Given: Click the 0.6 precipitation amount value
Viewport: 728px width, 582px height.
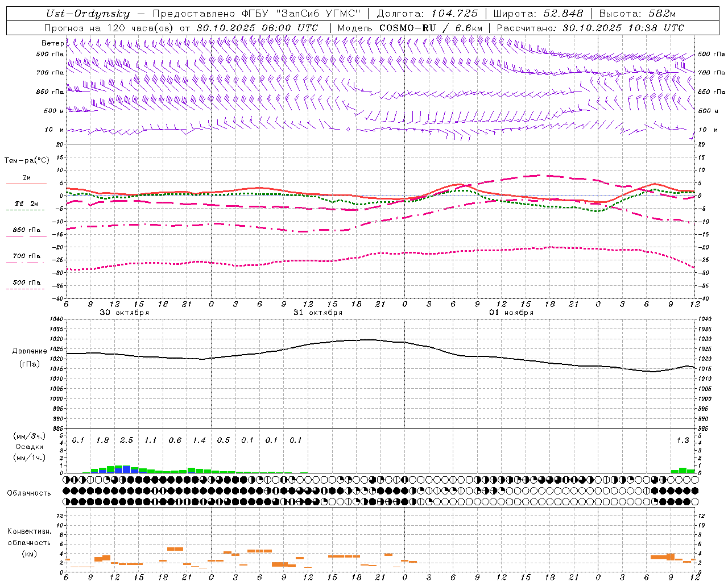Looking at the screenshot, I should pyautogui.click(x=175, y=440).
